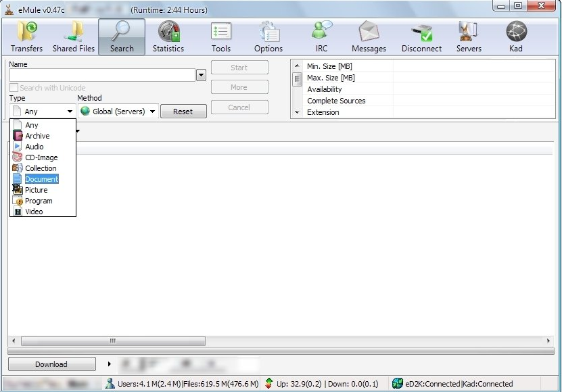Click the Start search button
This screenshot has height=392, width=562.
point(239,68)
